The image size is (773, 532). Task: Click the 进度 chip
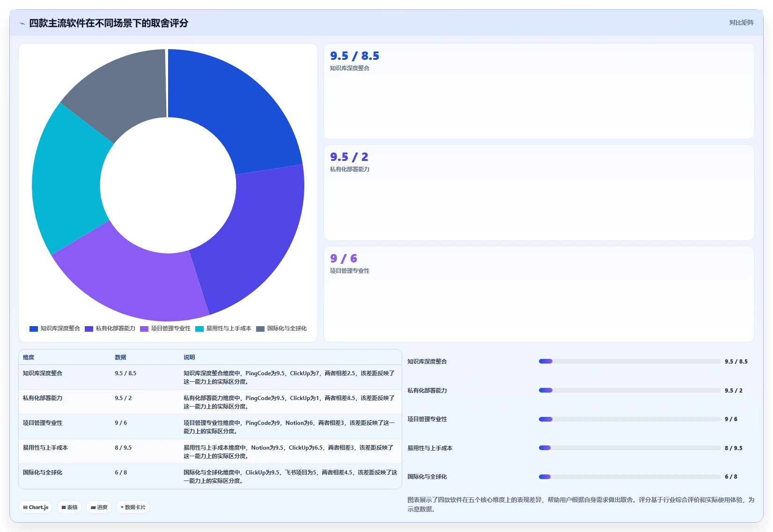tap(99, 507)
